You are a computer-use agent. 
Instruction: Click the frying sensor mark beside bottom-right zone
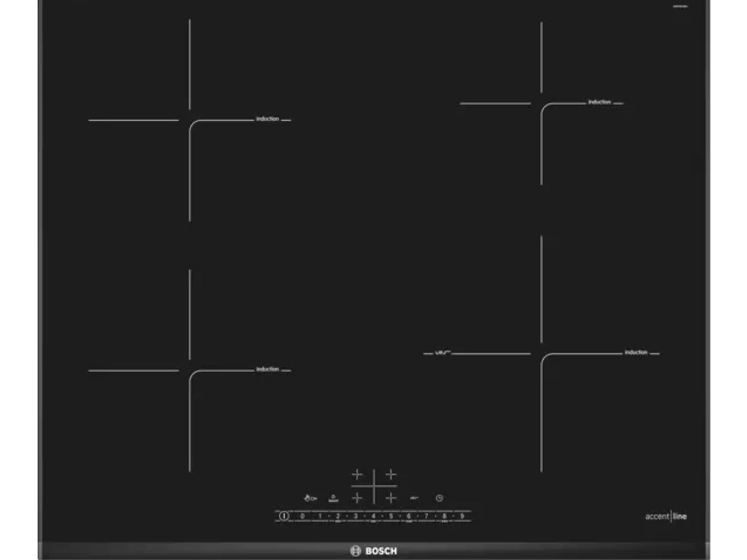442,353
